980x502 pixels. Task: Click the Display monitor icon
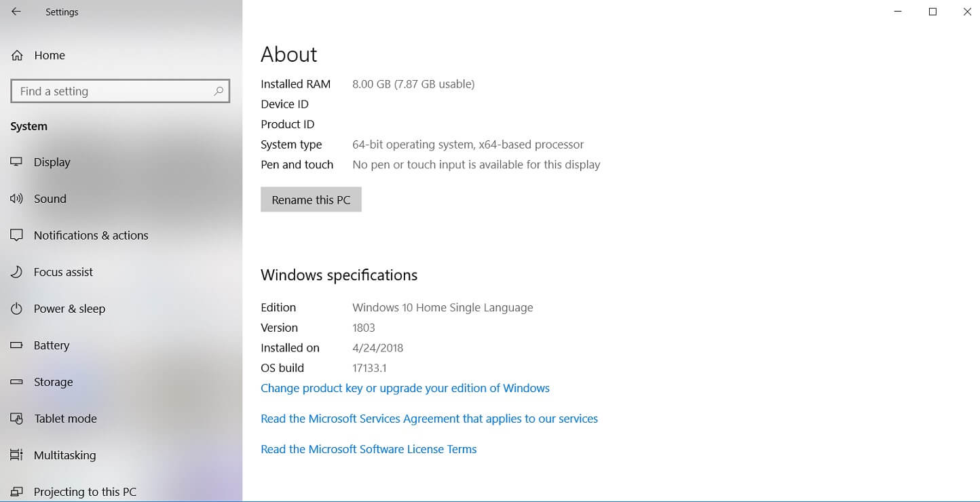[x=17, y=162]
